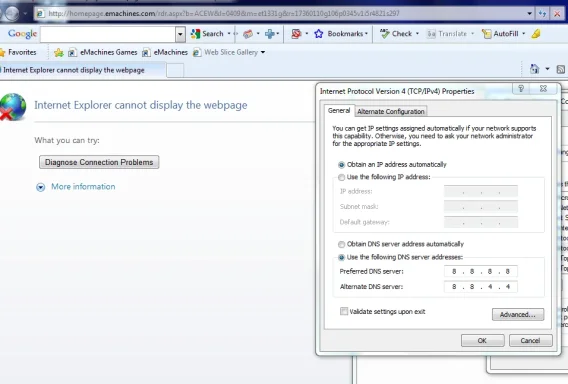Click the AutoFill toolbar button
568x384 pixels.
501,34
